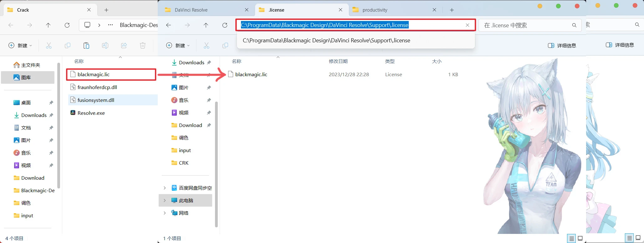Viewport: 644px width, 243px height.
Task: Click the 在 .license 中搜索 search box
Action: tap(530, 25)
